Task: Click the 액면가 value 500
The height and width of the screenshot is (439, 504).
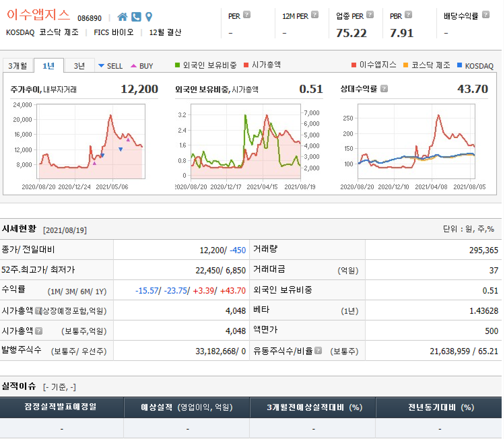Action: (x=492, y=331)
